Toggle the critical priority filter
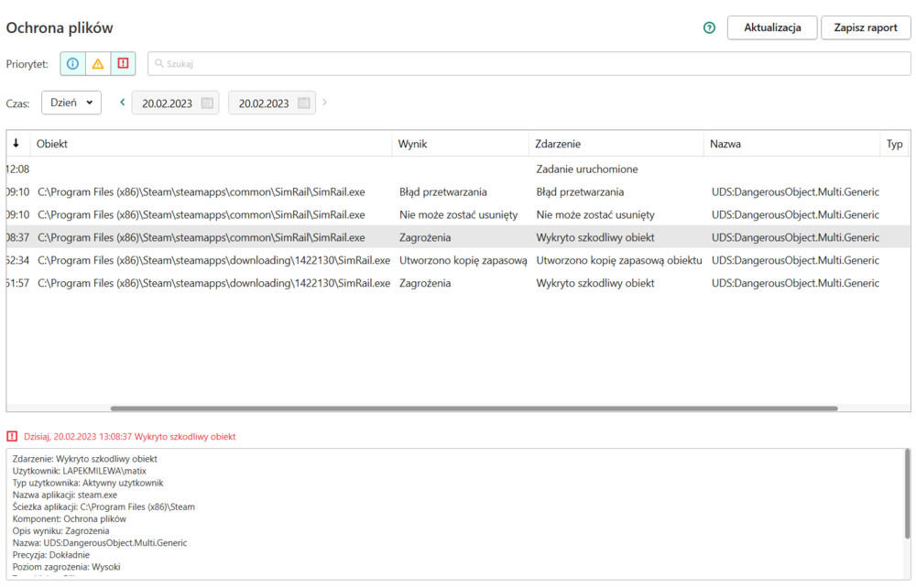916x588 pixels. tap(123, 63)
